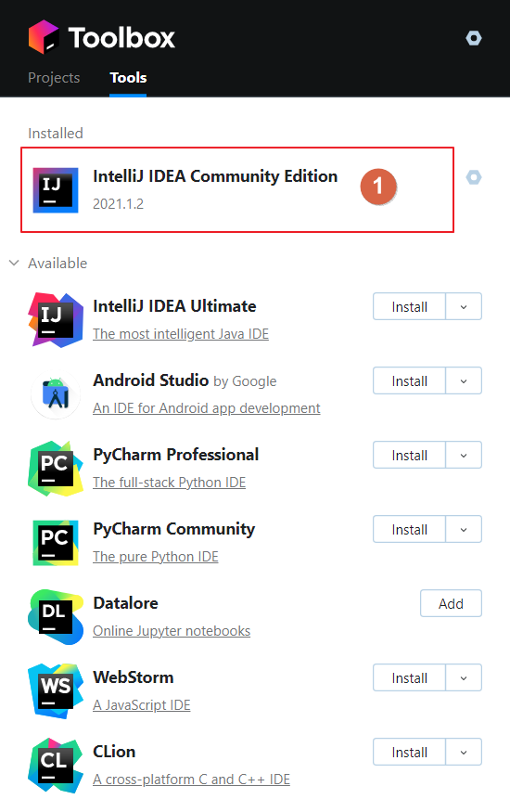The width and height of the screenshot is (510, 812).
Task: Click the CLion CL logo icon
Action: point(56,766)
